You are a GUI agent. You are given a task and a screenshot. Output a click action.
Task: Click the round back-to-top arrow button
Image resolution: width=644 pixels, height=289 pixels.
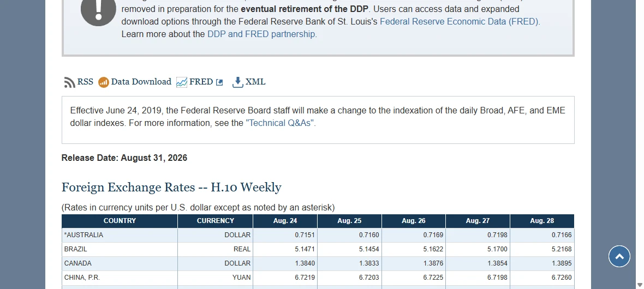[619, 256]
